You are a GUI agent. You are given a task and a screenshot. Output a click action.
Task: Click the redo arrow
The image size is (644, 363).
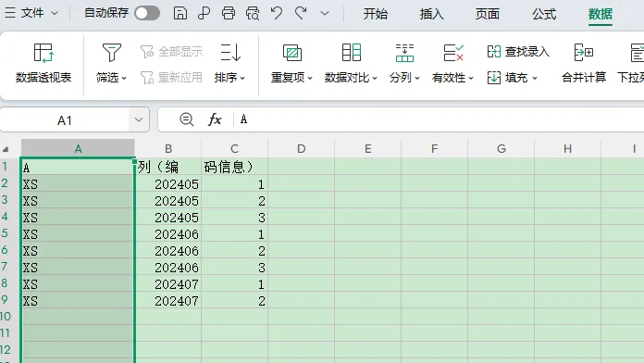(x=301, y=13)
